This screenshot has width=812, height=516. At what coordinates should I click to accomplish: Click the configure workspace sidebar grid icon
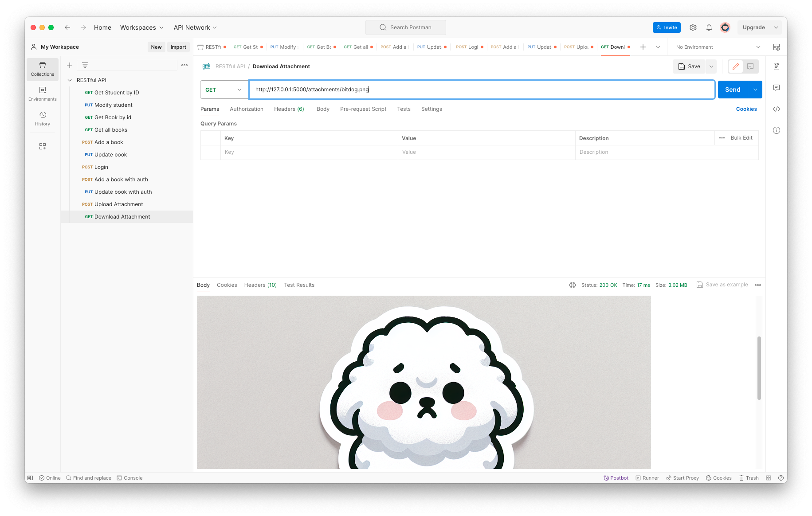(43, 146)
